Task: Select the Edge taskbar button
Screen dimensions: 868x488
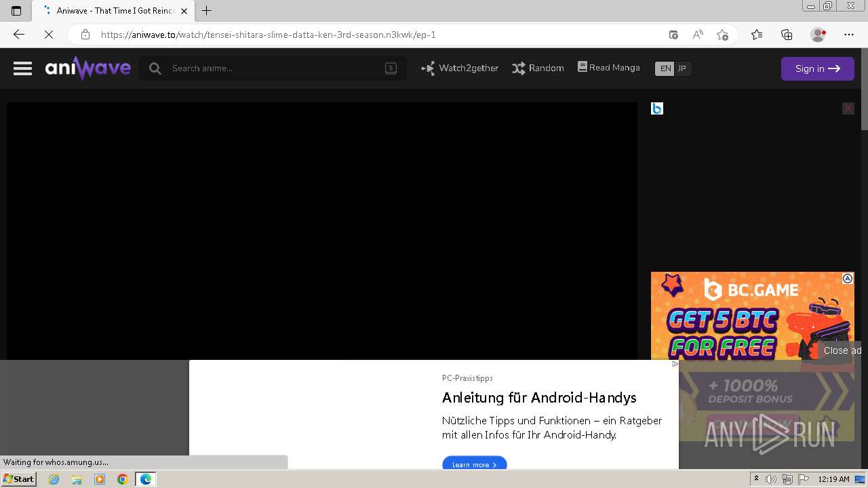Action: tap(146, 479)
